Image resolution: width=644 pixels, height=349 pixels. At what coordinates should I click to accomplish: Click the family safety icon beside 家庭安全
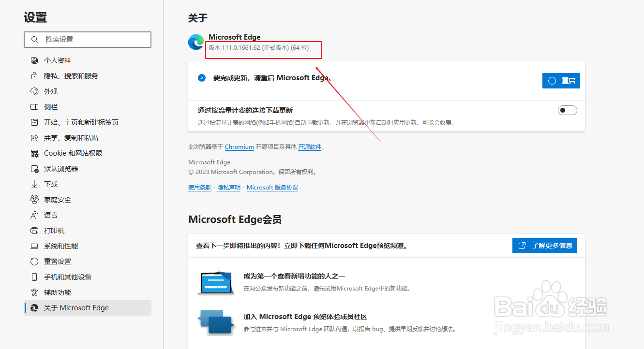(x=34, y=200)
